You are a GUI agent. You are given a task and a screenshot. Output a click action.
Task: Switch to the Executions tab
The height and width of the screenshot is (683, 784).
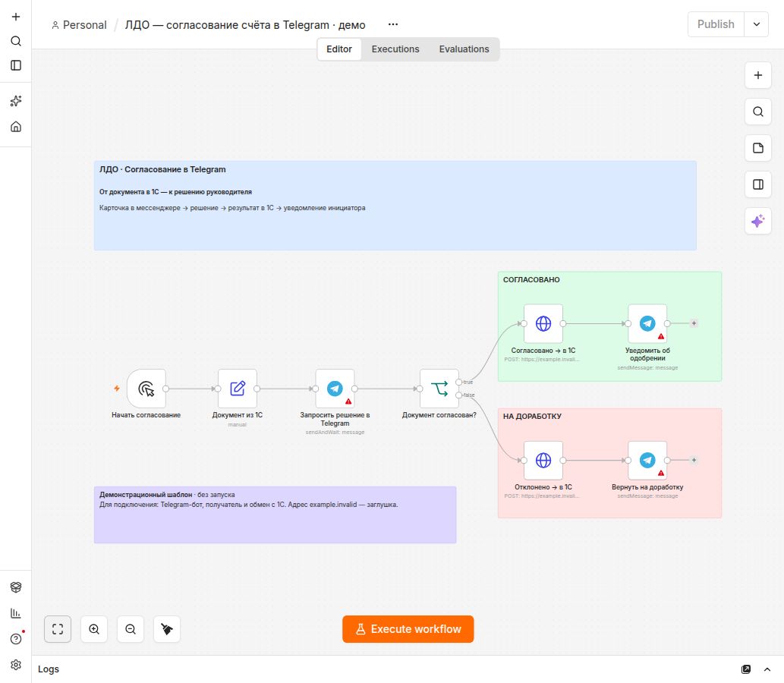point(395,49)
